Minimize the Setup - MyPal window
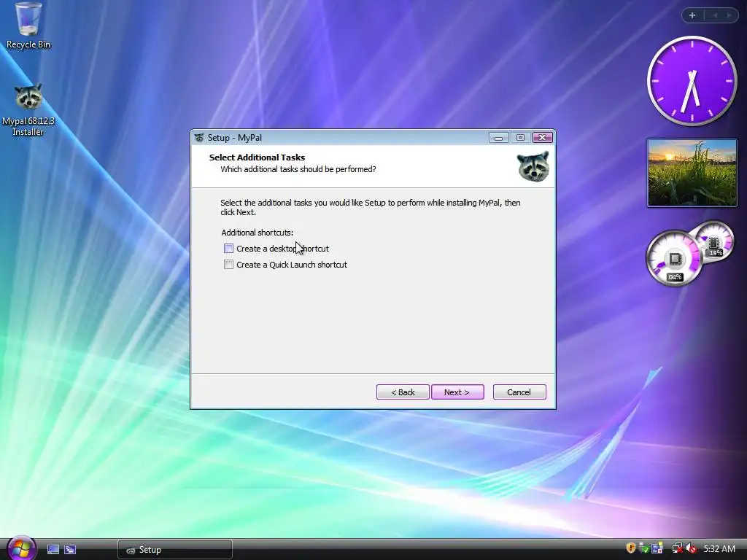Image resolution: width=747 pixels, height=560 pixels. point(499,138)
